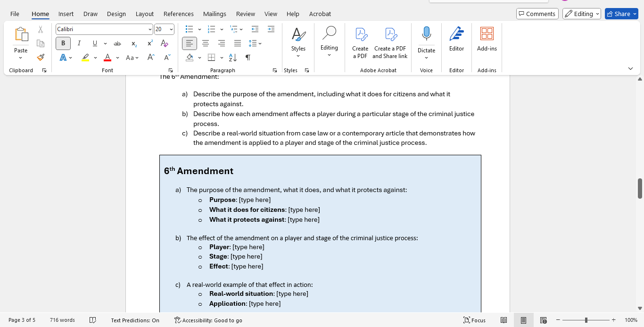Switch to Web Layout view icon
The height and width of the screenshot is (327, 644).
pos(543,320)
